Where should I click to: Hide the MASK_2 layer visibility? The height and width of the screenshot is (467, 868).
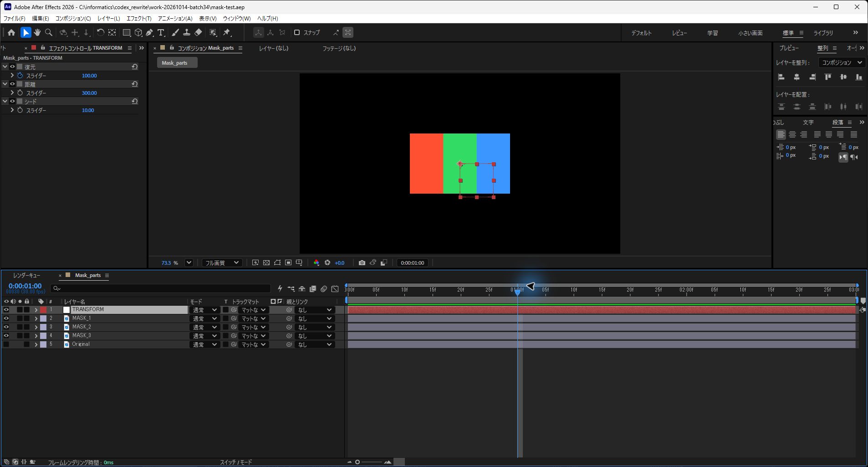click(6, 327)
